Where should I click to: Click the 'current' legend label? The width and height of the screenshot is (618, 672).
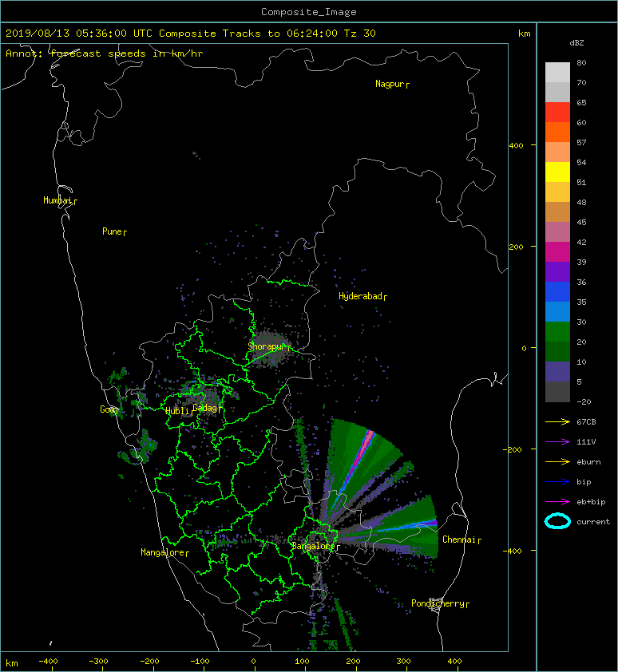593,522
